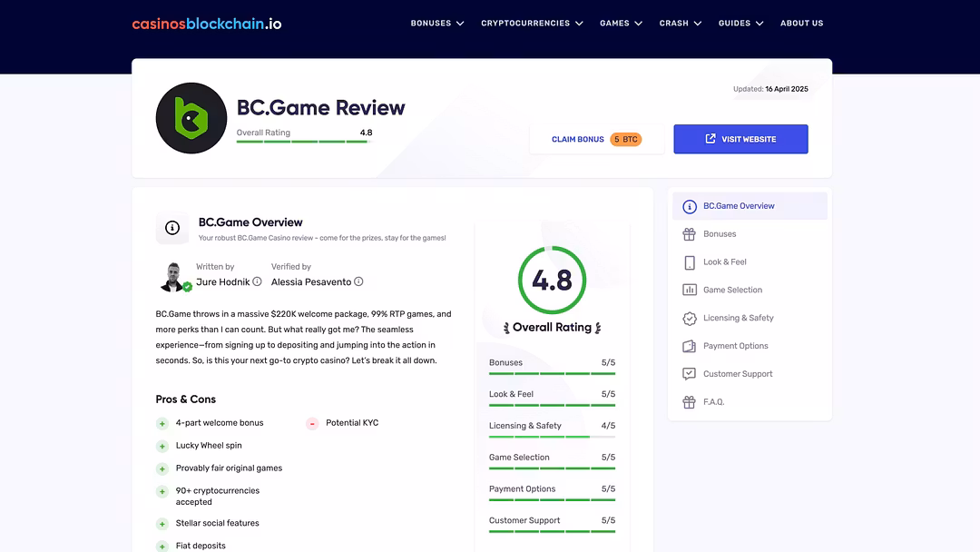The height and width of the screenshot is (552, 980).
Task: Click the Pros & Cons heading
Action: [186, 399]
